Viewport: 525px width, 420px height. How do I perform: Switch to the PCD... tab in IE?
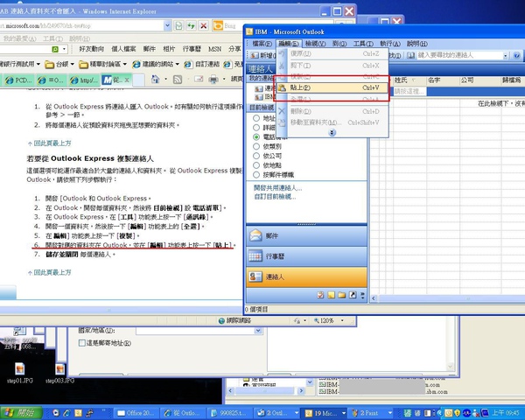pyautogui.click(x=18, y=80)
